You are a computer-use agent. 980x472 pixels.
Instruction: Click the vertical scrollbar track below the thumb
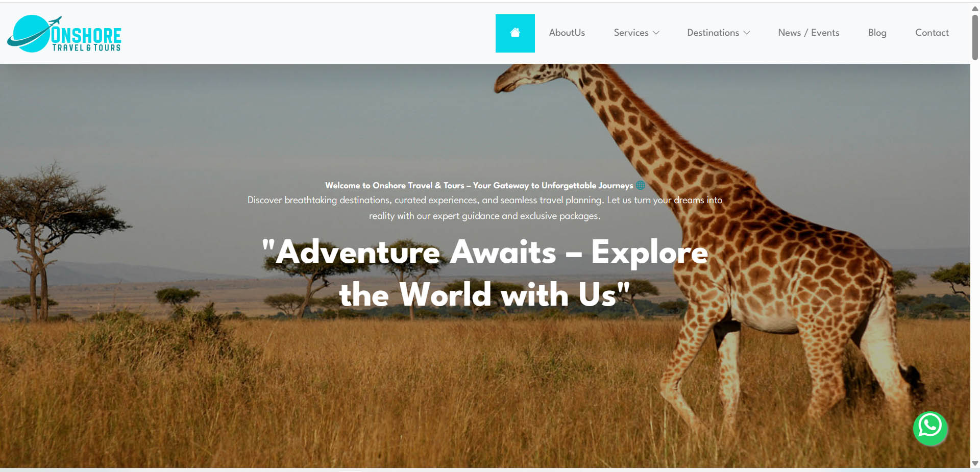point(975,260)
